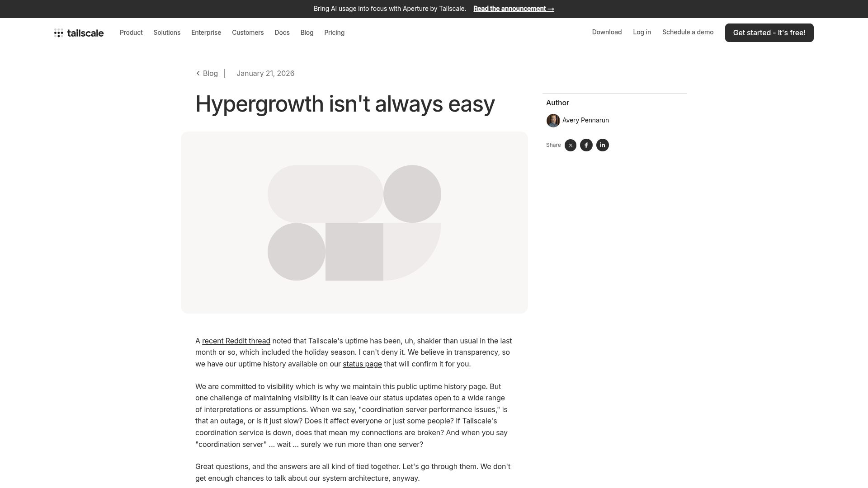Go back to Blog via chevron link
The width and height of the screenshot is (868, 488).
click(x=207, y=74)
